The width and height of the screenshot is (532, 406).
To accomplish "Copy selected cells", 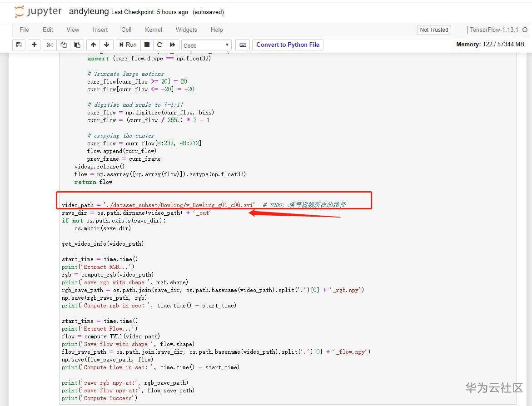I will tap(64, 45).
